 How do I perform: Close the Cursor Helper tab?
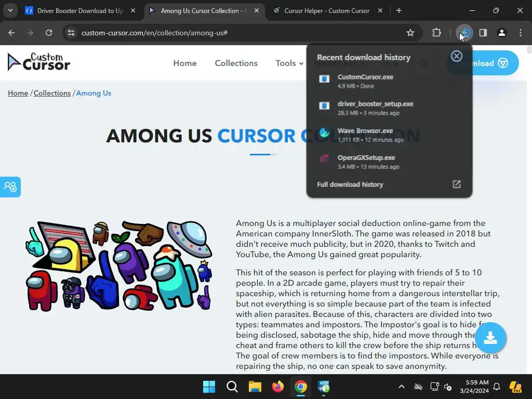point(380,10)
